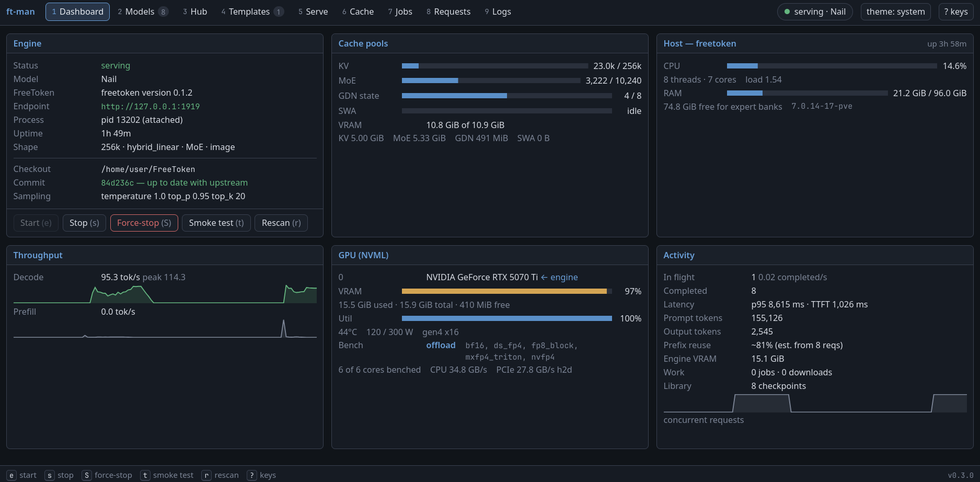Image resolution: width=980 pixels, height=482 pixels.
Task: Click the Host — freetoken heading
Action: 700,43
